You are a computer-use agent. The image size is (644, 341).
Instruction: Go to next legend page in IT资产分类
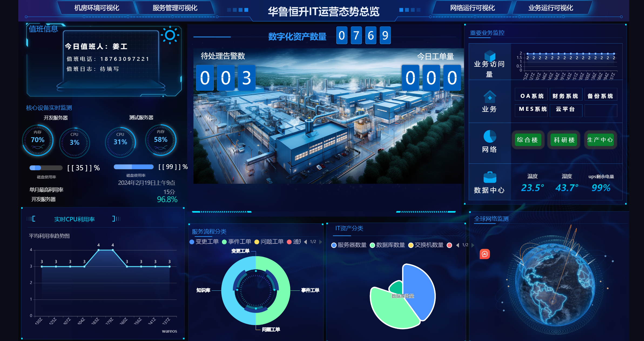tap(473, 245)
